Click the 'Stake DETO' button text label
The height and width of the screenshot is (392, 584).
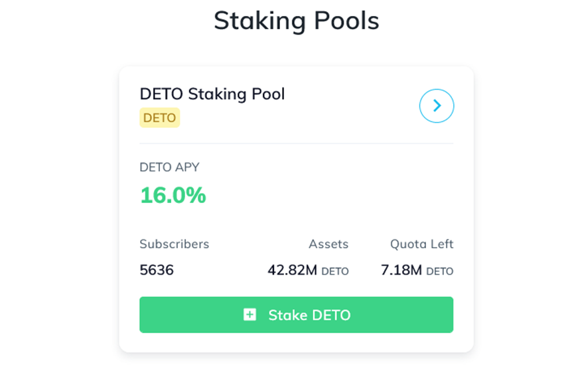point(309,315)
